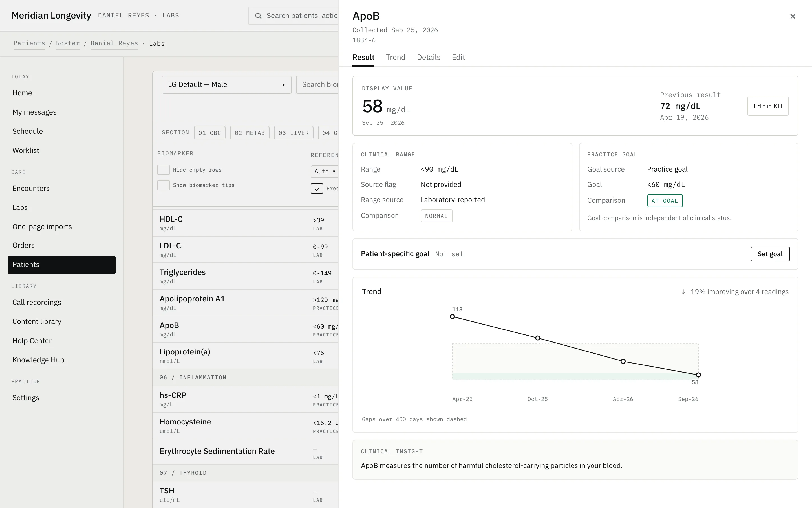
Task: Select the LDL-C biomarker row
Action: pyautogui.click(x=246, y=250)
